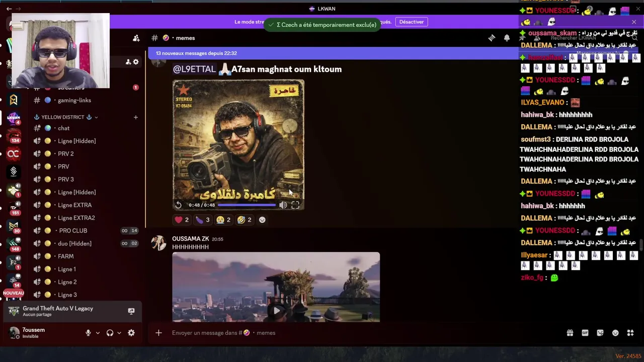
Task: Join the PRV 2 voice channel
Action: (x=66, y=154)
